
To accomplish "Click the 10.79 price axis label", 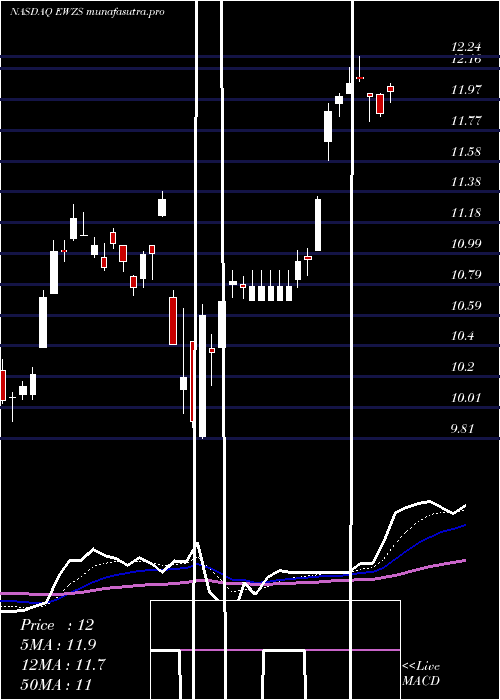I will click(466, 275).
